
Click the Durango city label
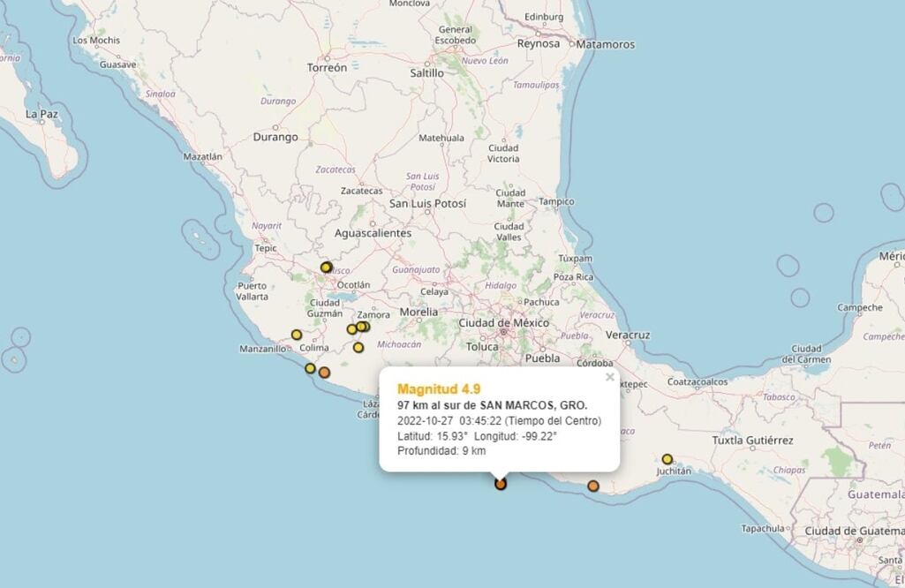coord(275,137)
